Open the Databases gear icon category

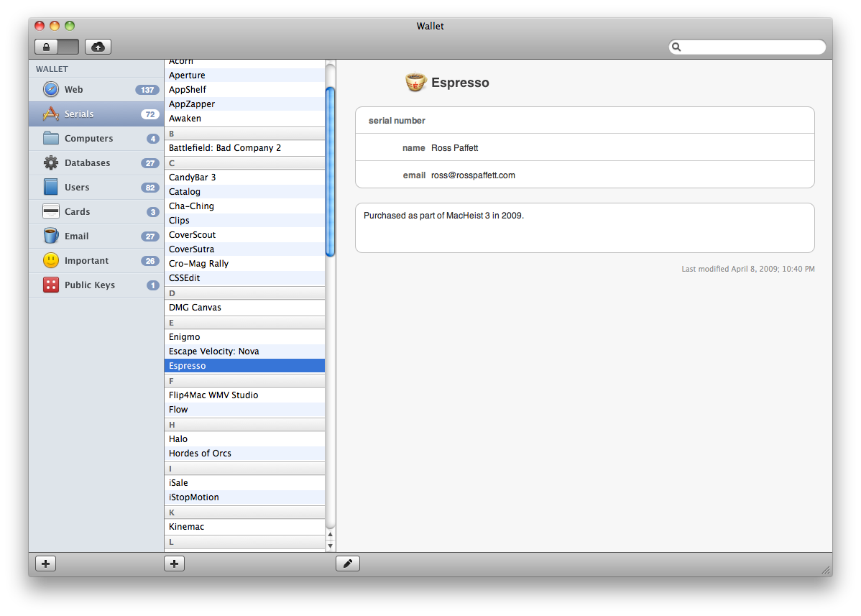click(x=51, y=163)
